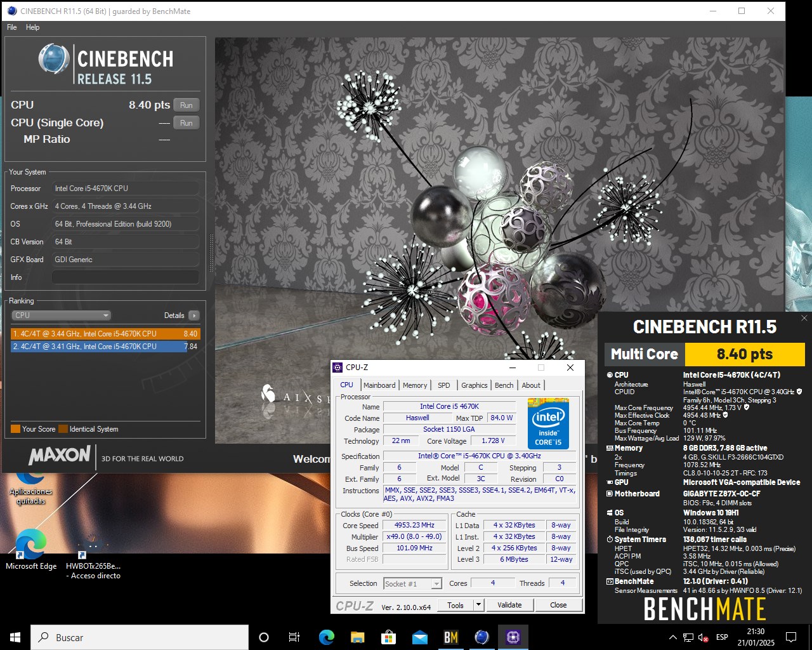Image resolution: width=812 pixels, height=650 pixels.
Task: Open the File menu in Cinebench
Action: [12, 27]
